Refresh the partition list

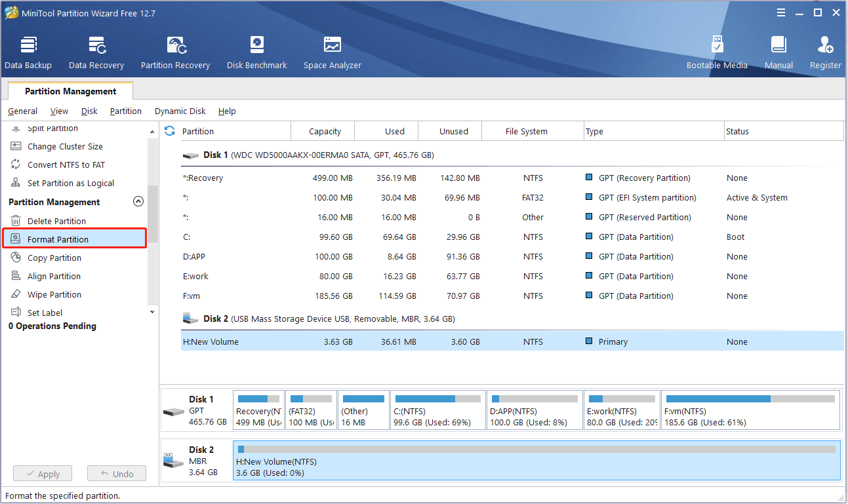point(170,131)
